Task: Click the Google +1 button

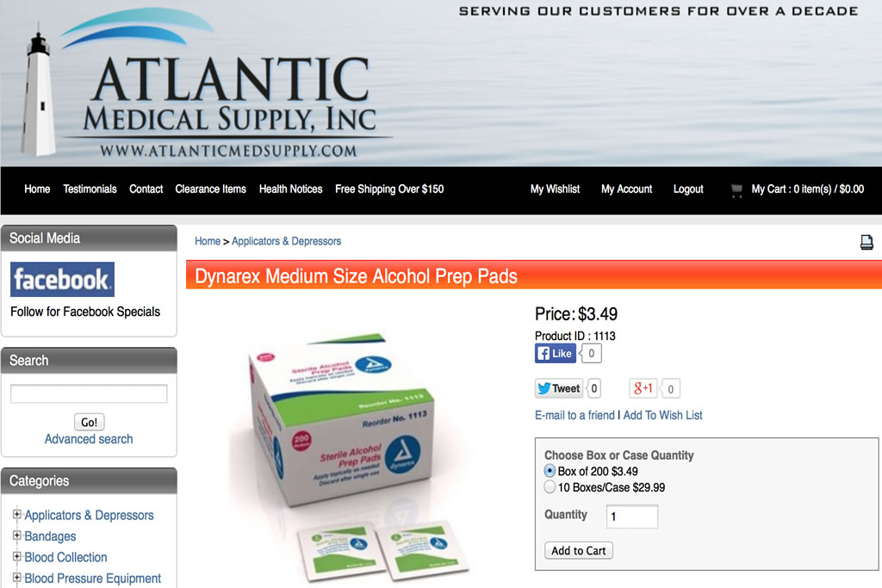Action: (x=643, y=388)
